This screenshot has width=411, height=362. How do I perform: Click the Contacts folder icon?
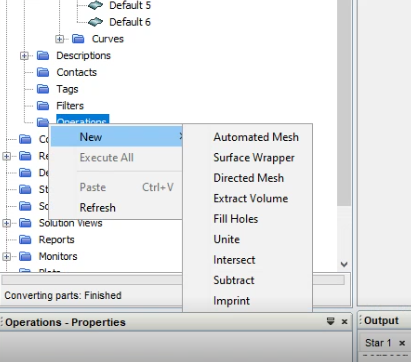tap(43, 72)
